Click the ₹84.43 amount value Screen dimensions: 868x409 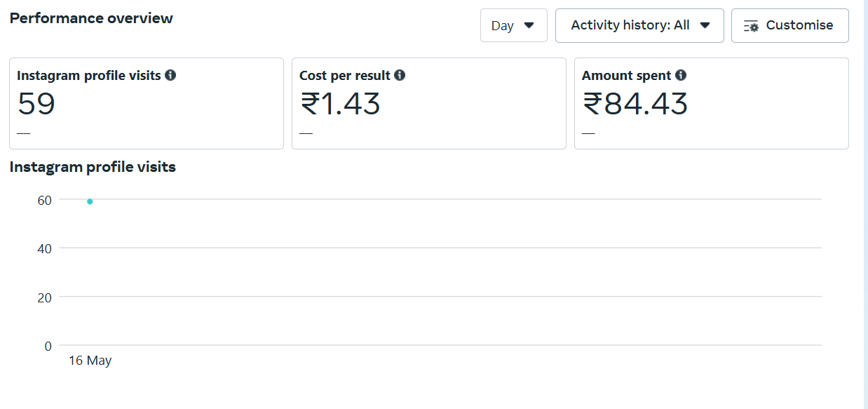point(635,104)
